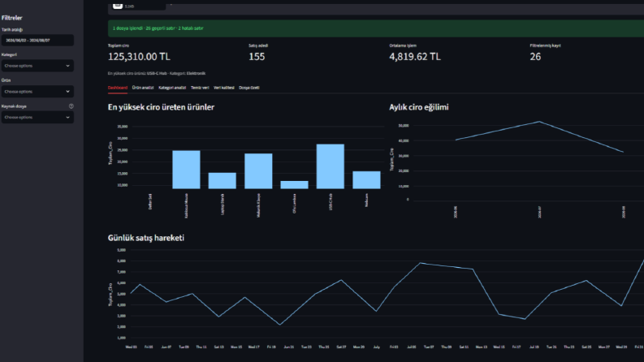Open help tooltip icon beside Kaynak dosya

click(x=71, y=106)
